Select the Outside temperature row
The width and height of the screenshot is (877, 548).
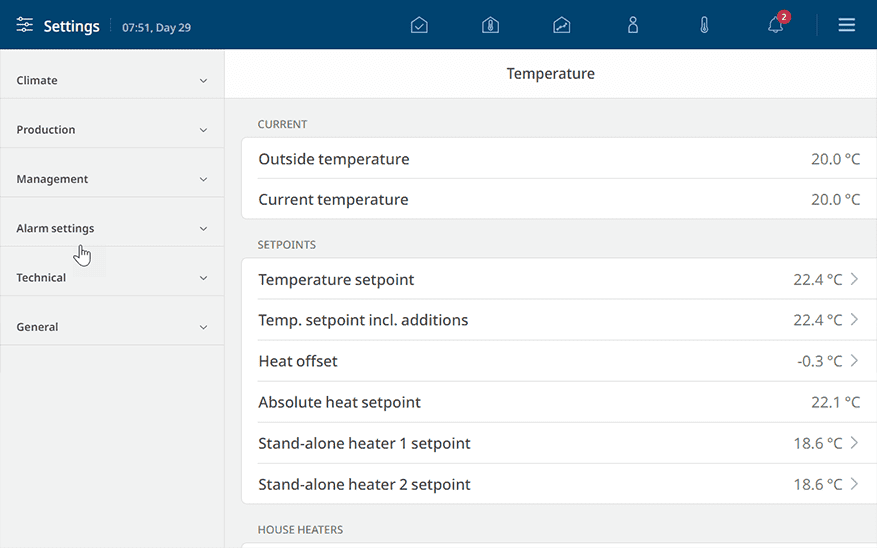point(559,159)
